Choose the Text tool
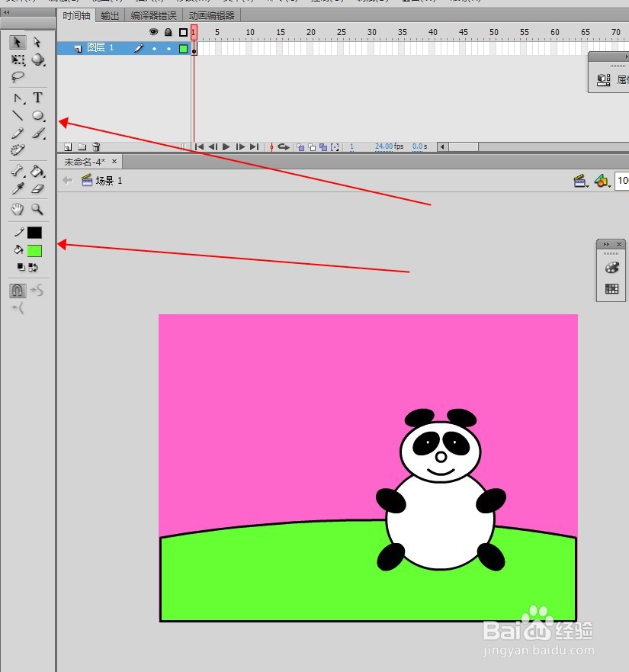This screenshot has width=629, height=672. 37,98
